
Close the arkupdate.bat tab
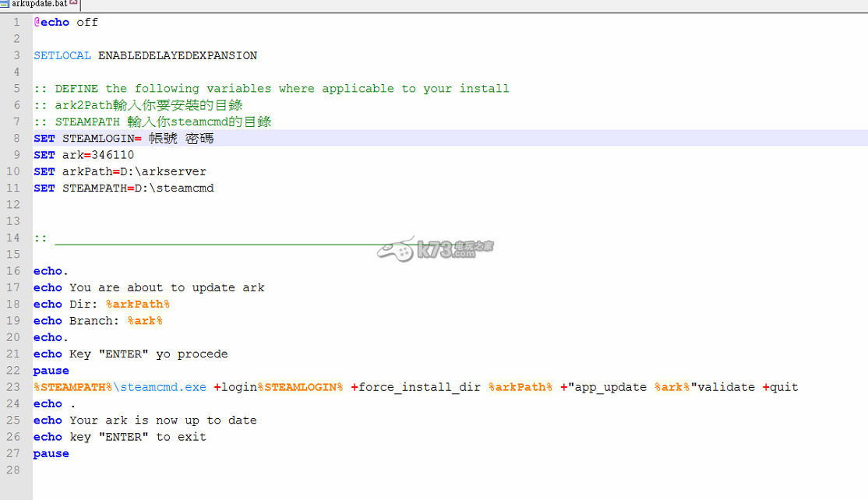pyautogui.click(x=74, y=3)
